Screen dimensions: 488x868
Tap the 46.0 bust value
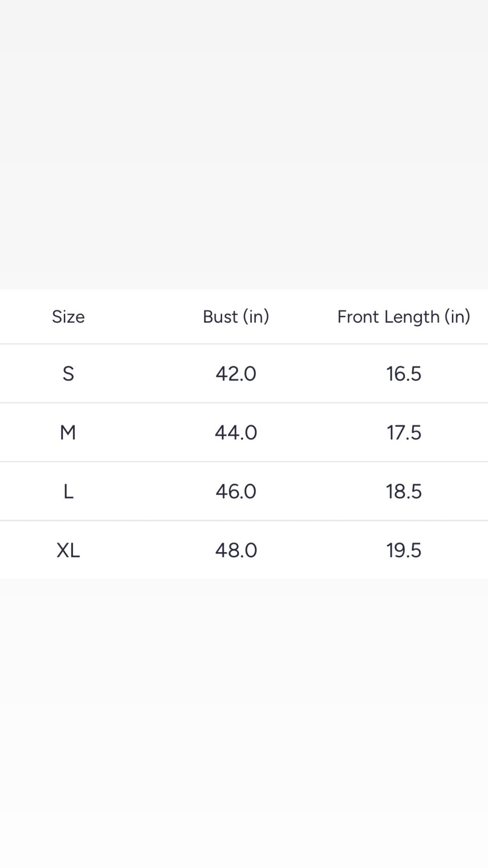point(236,491)
